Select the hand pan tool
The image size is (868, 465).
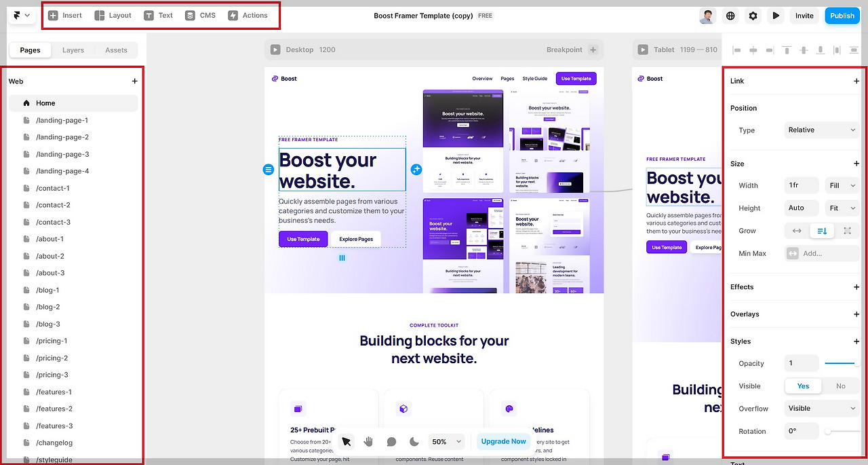pyautogui.click(x=369, y=441)
